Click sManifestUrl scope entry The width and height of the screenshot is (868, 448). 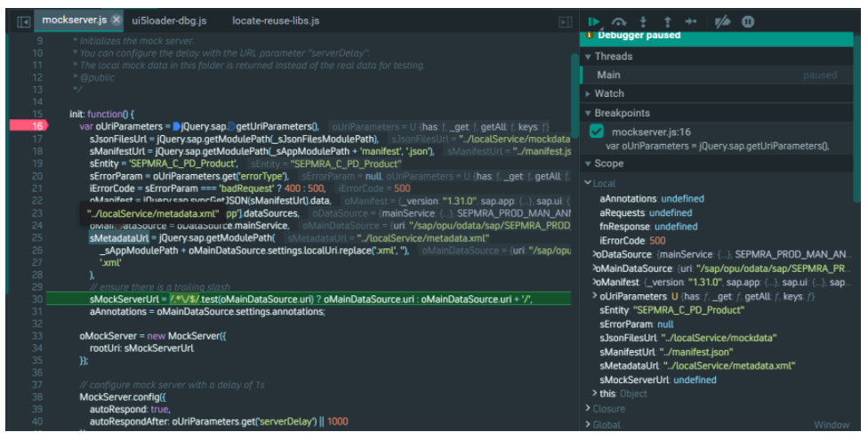pyautogui.click(x=666, y=352)
